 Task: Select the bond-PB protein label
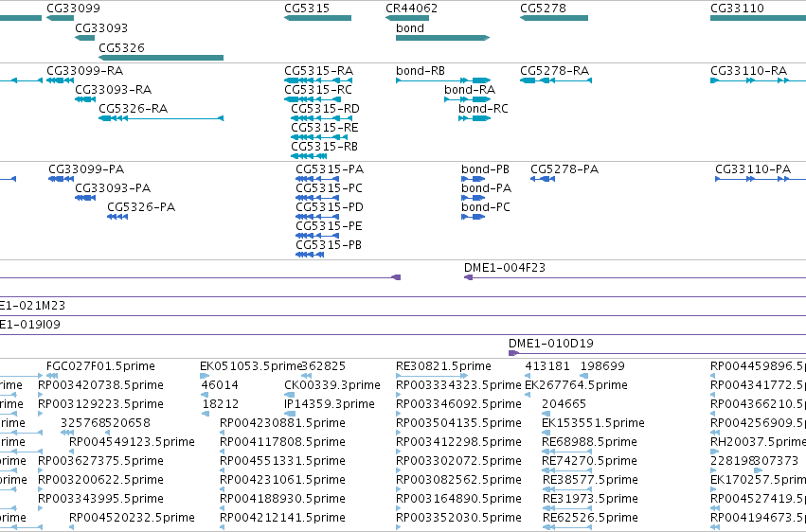tap(485, 169)
